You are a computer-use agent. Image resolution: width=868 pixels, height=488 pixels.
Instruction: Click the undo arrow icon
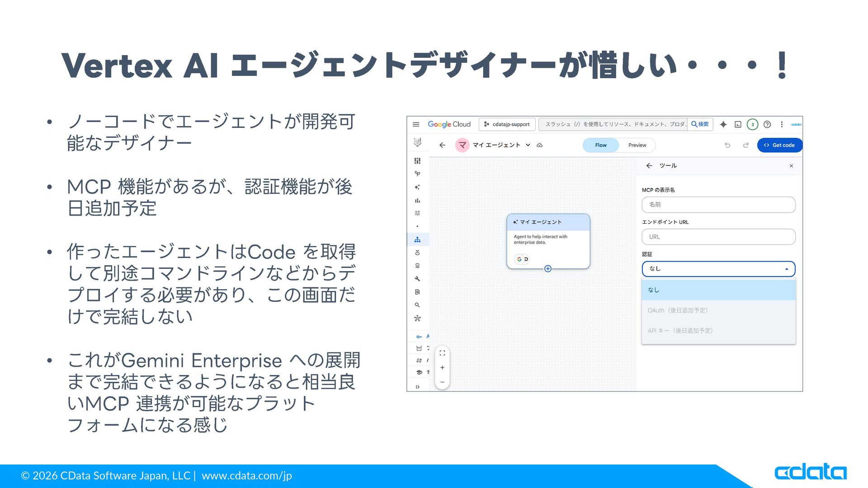[727, 145]
